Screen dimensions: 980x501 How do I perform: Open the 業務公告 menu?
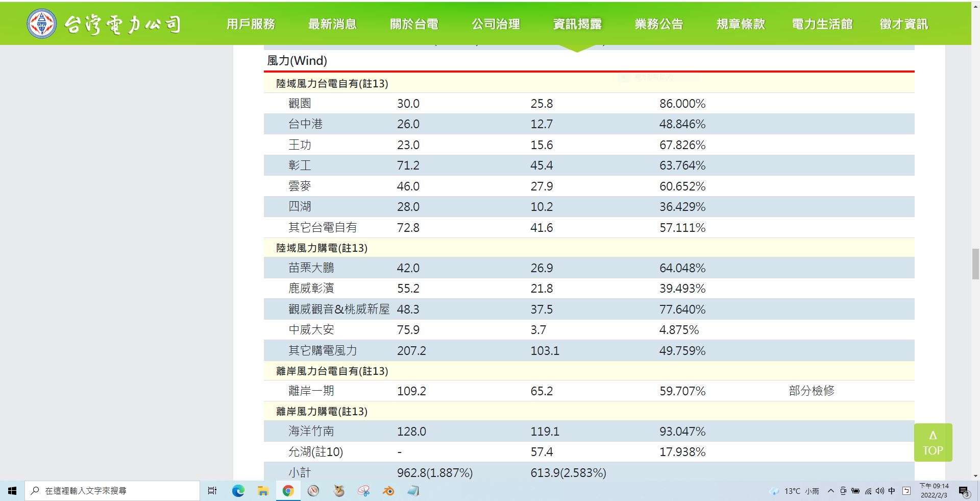659,24
